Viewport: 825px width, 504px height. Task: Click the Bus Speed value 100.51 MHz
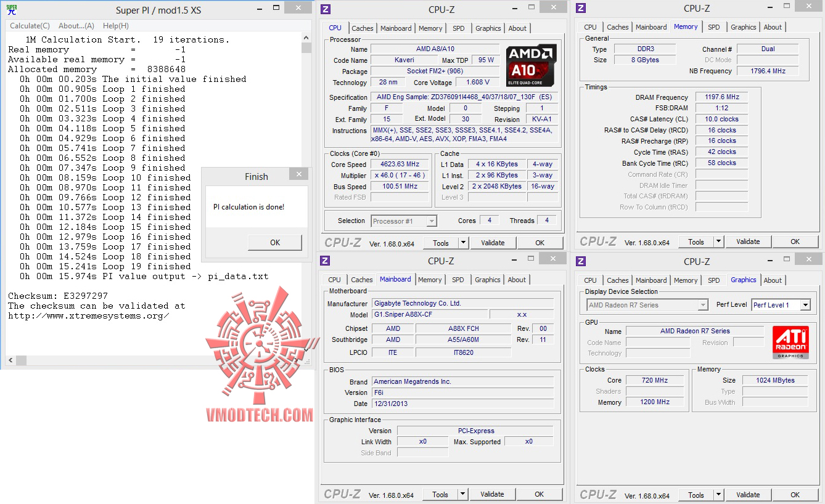(400, 187)
